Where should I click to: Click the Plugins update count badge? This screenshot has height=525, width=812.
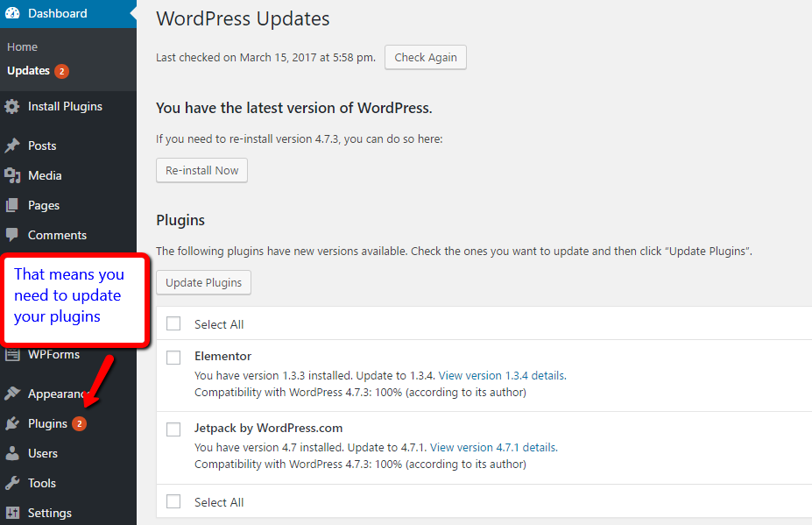79,424
